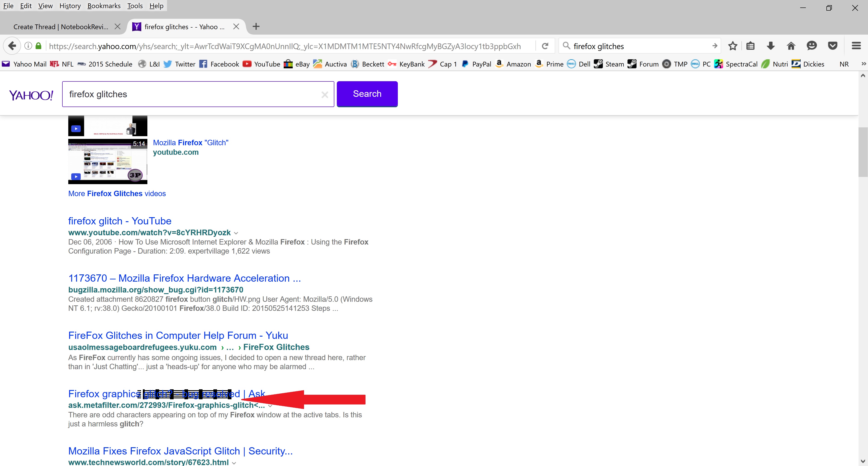Open the eBay bookmark
Viewport: 868px width, 466px height.
point(297,64)
